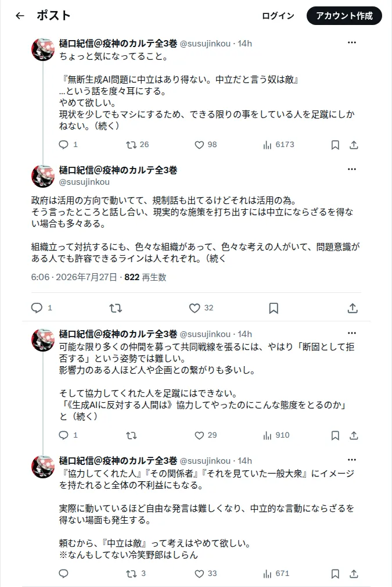Go back with the arrow icon
This screenshot has height=587, width=392.
(x=20, y=16)
